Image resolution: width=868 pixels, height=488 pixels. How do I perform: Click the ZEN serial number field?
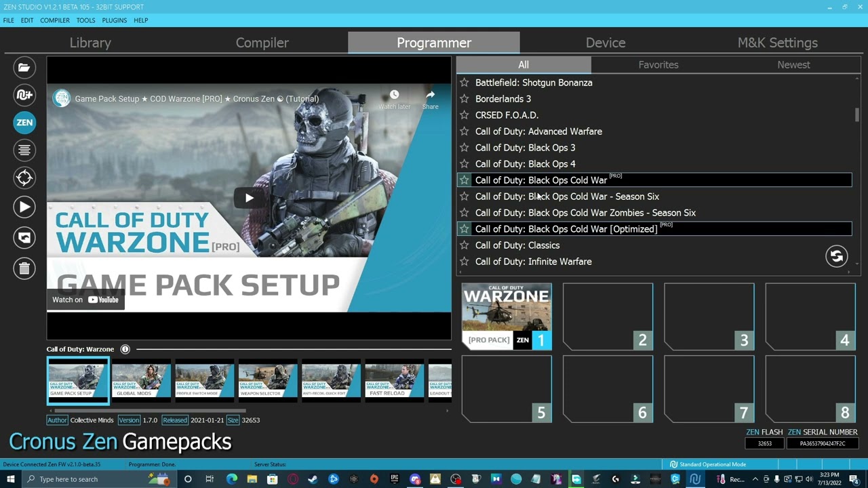click(x=822, y=444)
